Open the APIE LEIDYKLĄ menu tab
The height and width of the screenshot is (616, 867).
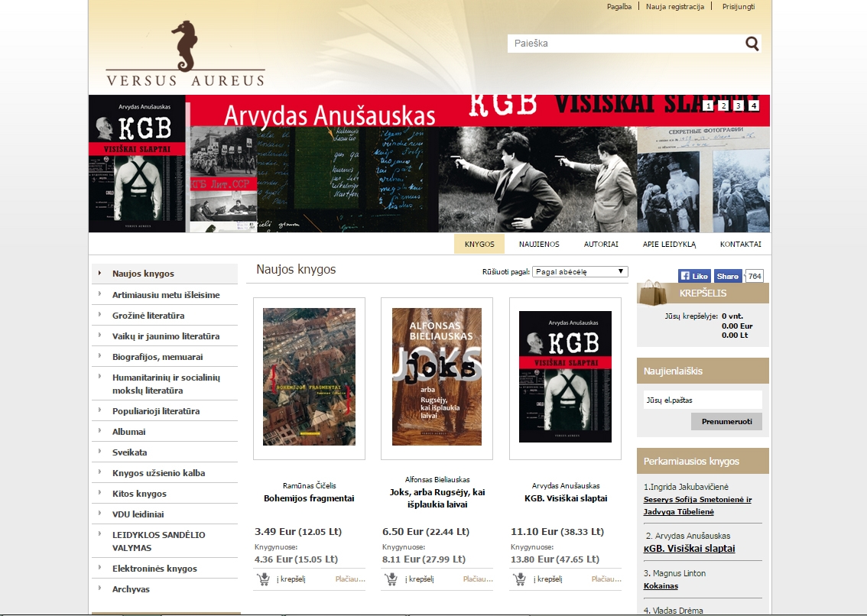(669, 244)
